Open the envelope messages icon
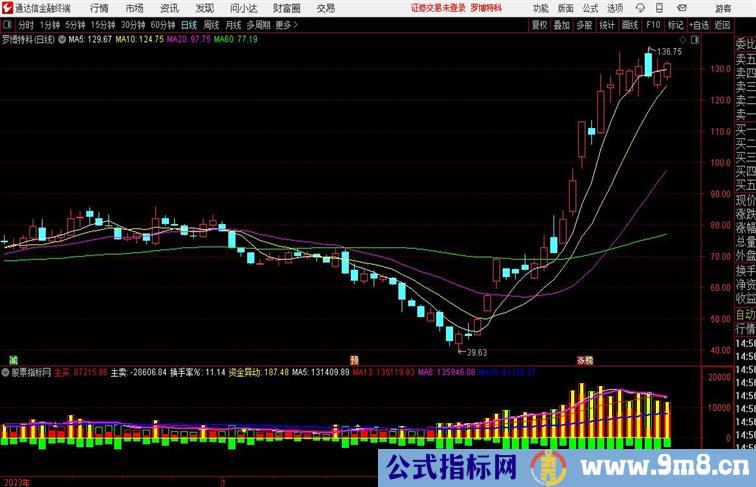The width and height of the screenshot is (756, 487). pyautogui.click(x=682, y=8)
